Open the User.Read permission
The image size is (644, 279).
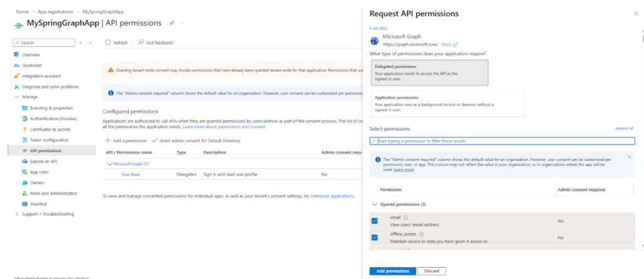(131, 175)
